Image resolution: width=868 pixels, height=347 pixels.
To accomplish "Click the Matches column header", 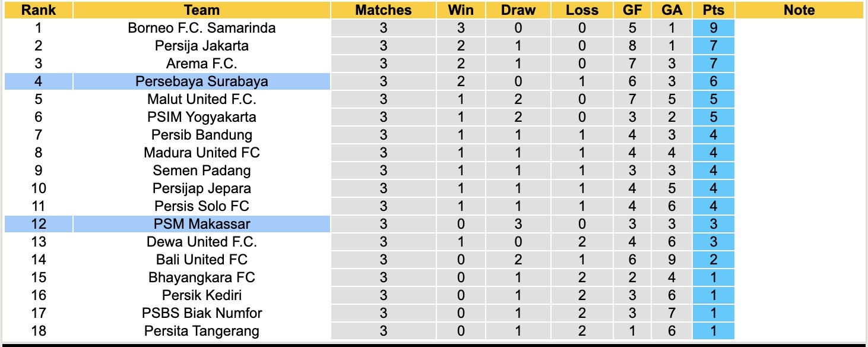I will tap(383, 10).
